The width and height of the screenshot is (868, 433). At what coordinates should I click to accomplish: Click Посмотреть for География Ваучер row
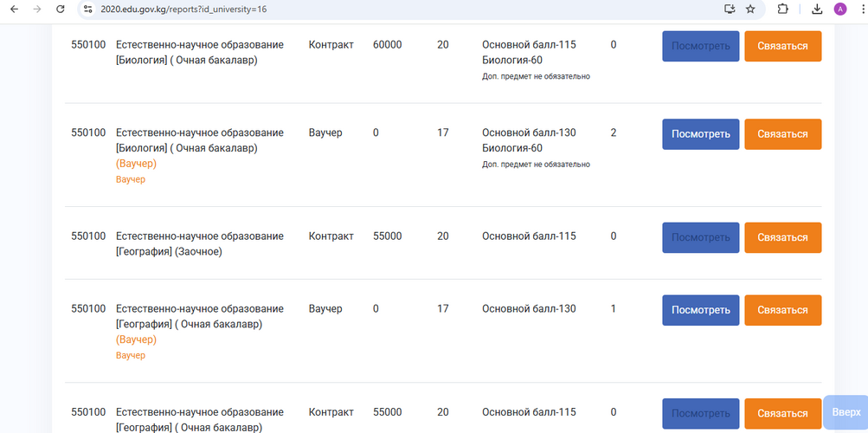click(x=700, y=310)
